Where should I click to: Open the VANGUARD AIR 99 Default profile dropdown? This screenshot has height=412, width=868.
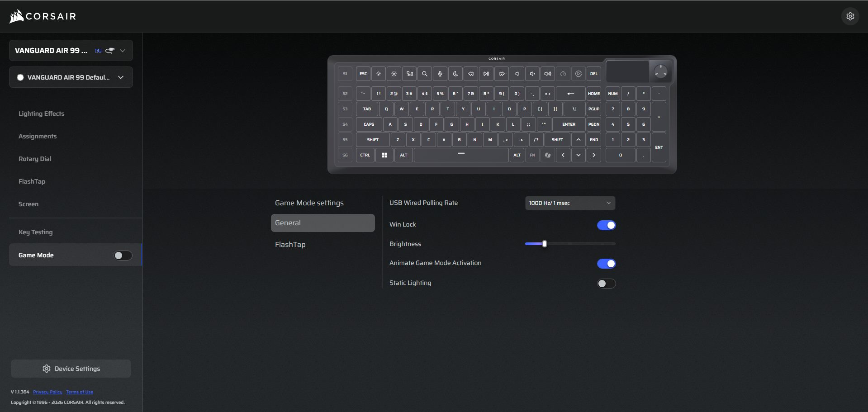pyautogui.click(x=71, y=77)
